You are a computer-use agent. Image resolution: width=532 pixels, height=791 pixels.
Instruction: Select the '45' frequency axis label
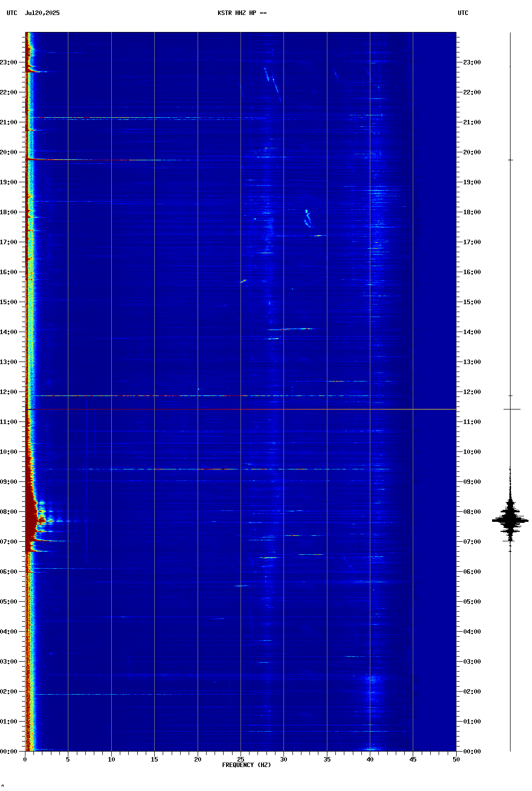tap(413, 760)
